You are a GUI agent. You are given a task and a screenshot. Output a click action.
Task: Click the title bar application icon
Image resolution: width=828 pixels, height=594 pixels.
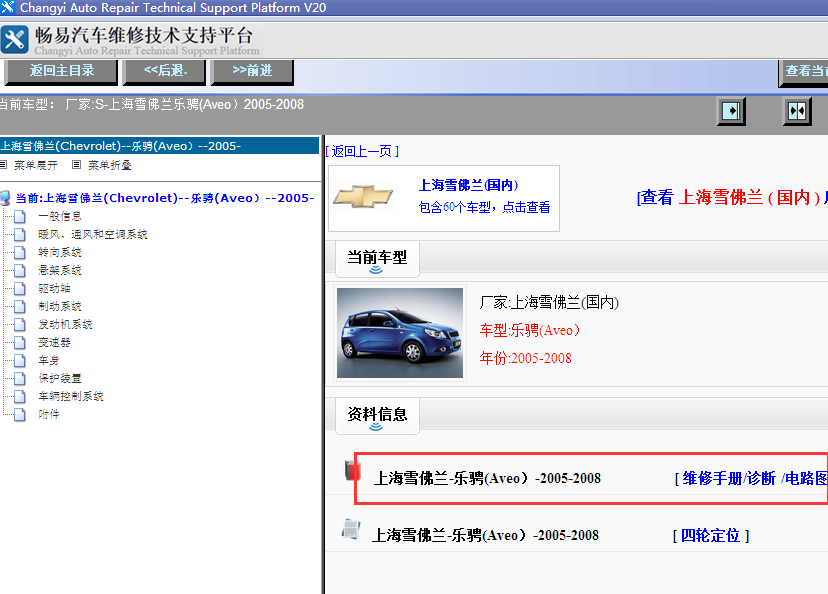click(x=8, y=7)
